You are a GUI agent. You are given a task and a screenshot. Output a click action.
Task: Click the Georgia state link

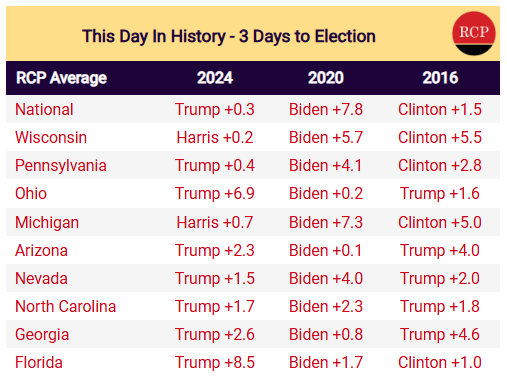[x=42, y=335]
